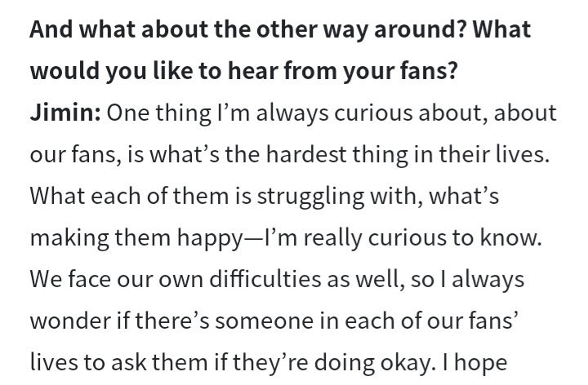Screen dimensions: 588x385
Task: Click the bold speaker name 'Jimin:'
Action: 65,113
